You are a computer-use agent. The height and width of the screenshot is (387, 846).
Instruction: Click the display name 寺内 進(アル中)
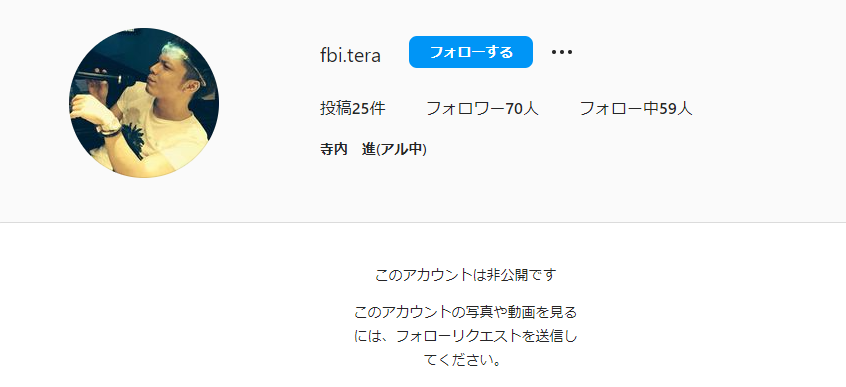click(x=373, y=150)
